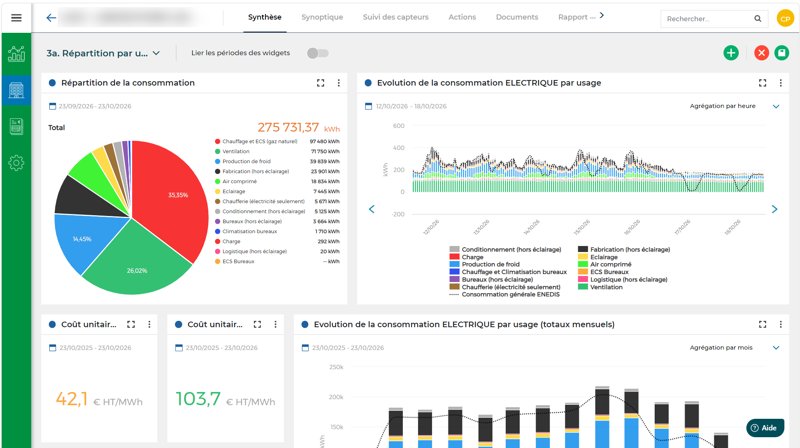
Task: Switch to Suivi des capteurs tab
Action: [395, 17]
